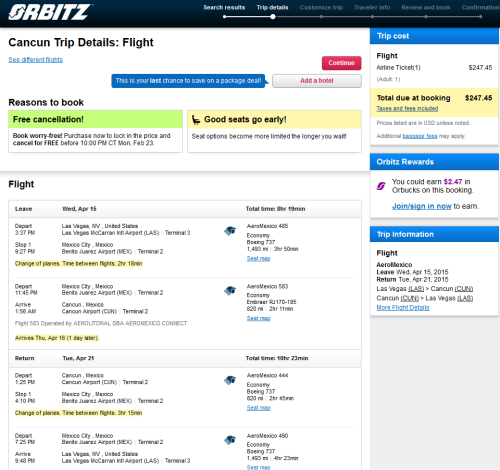Open Seat map for AeroMexico 485
The image size is (500, 470).
(258, 259)
